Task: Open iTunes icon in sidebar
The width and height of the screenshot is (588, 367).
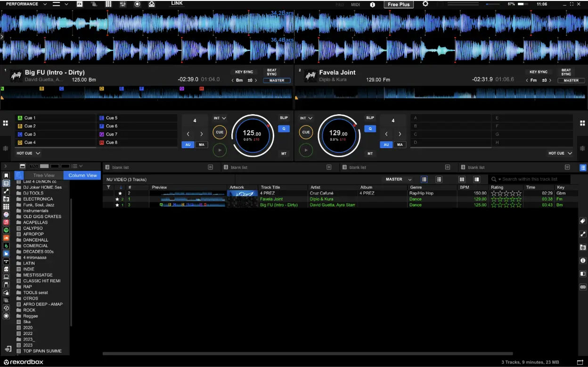Action: 6,214
